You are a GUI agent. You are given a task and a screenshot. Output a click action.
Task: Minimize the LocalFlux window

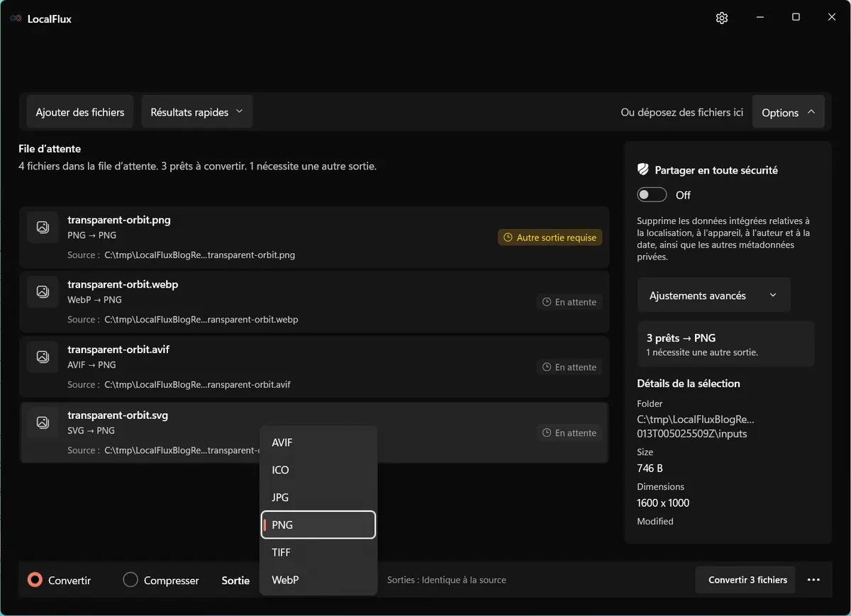760,18
